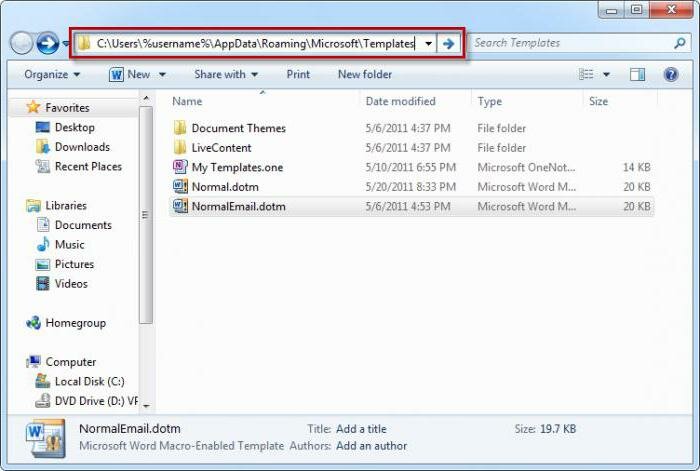This screenshot has height=471, width=700.
Task: Open DVD Drive (D:) entry
Action: (96, 401)
